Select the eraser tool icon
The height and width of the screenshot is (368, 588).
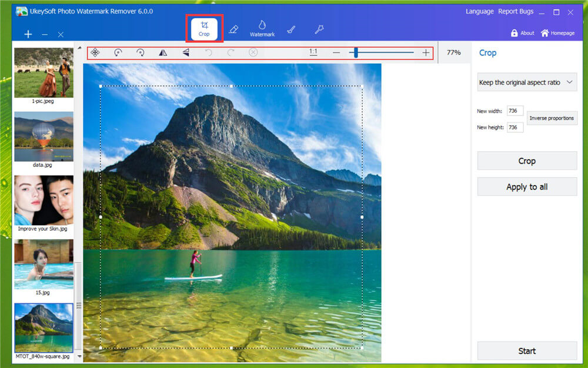click(x=233, y=29)
